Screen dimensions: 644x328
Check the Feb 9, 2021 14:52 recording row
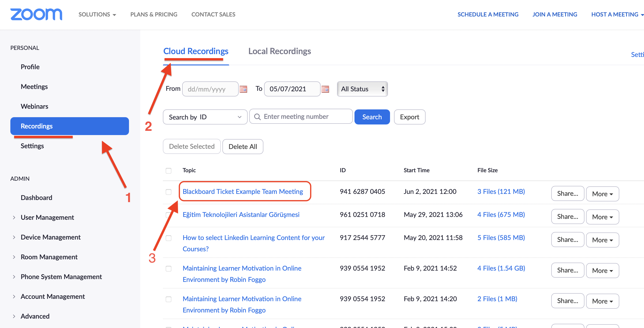click(169, 269)
